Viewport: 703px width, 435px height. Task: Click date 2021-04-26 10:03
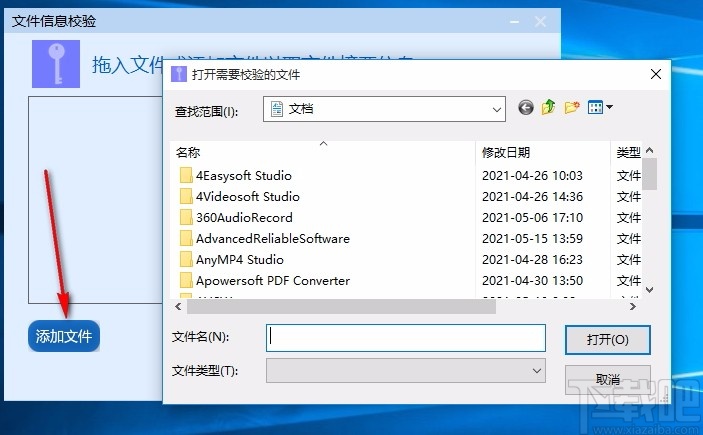tap(532, 175)
